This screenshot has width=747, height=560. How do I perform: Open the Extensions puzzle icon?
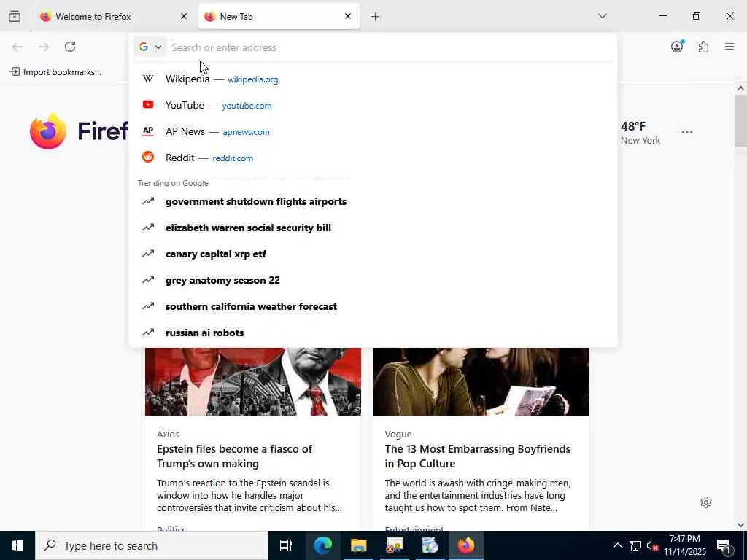(x=704, y=47)
